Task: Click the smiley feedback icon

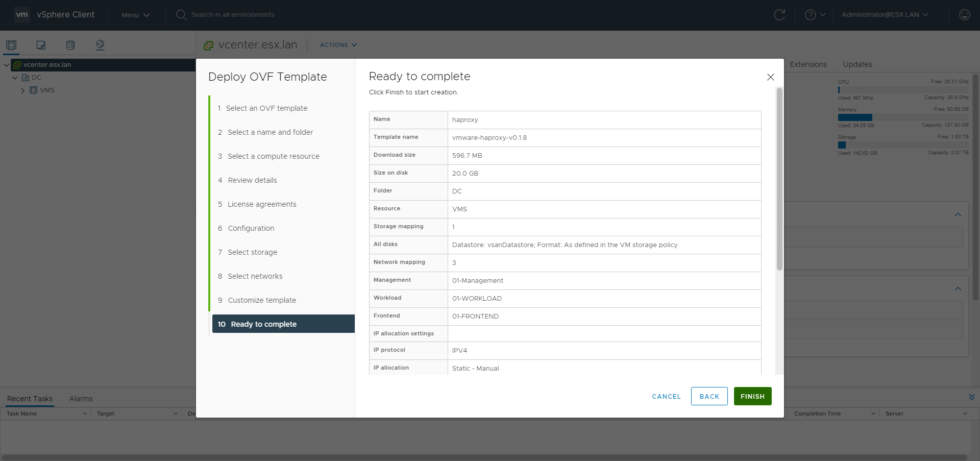Action: (964, 15)
